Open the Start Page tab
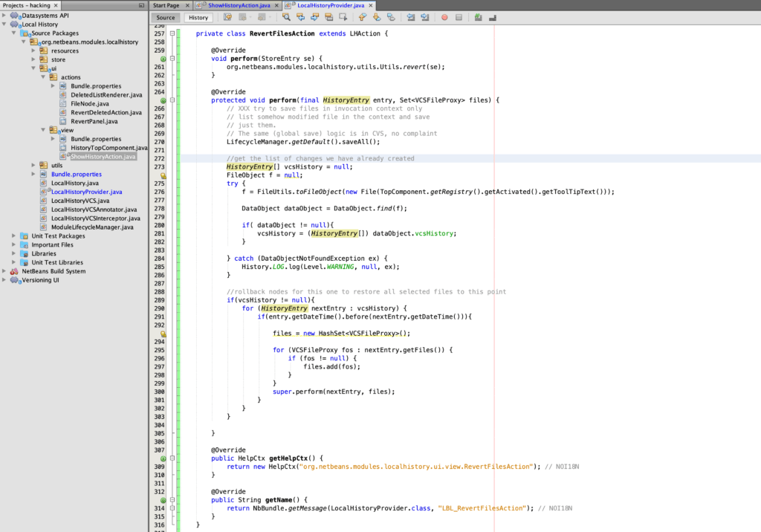 pos(165,5)
